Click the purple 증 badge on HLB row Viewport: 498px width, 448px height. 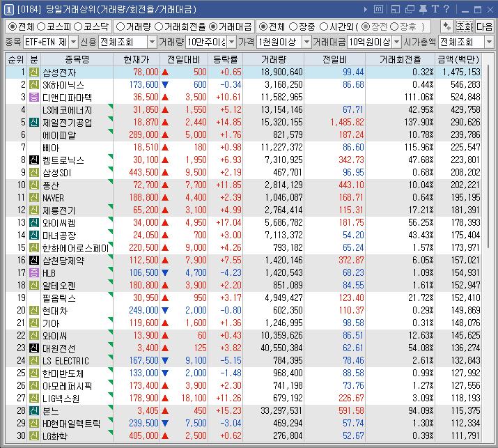(34, 272)
